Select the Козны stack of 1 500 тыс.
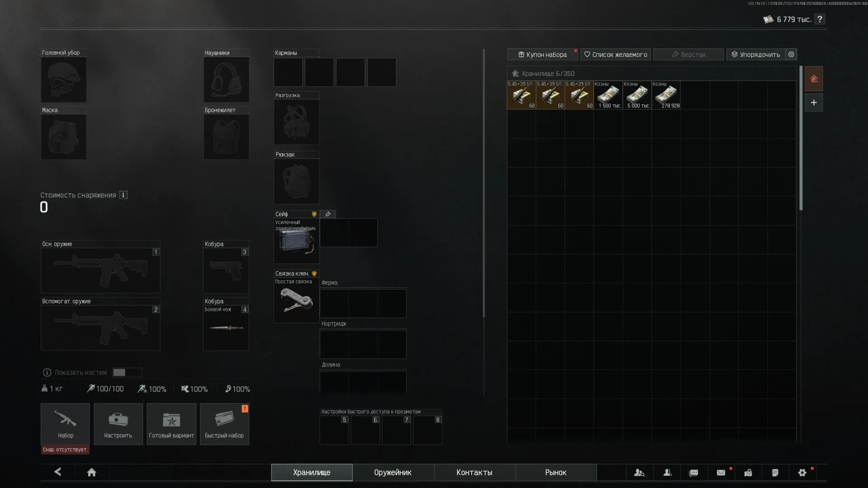 (609, 95)
